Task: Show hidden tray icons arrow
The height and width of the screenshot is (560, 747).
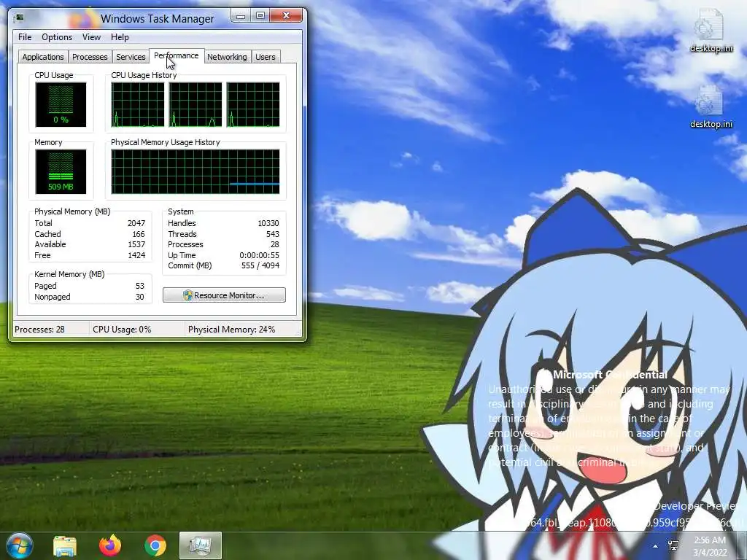Action: [x=656, y=546]
